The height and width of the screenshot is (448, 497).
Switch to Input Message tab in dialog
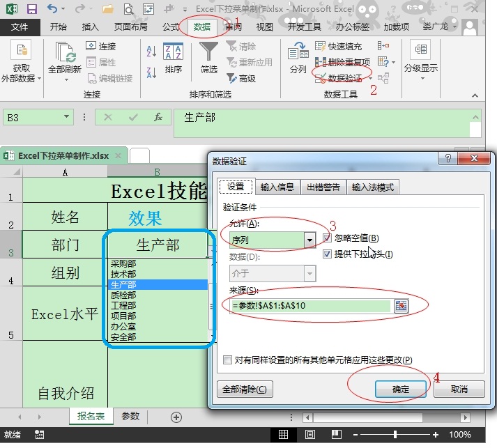coord(277,187)
